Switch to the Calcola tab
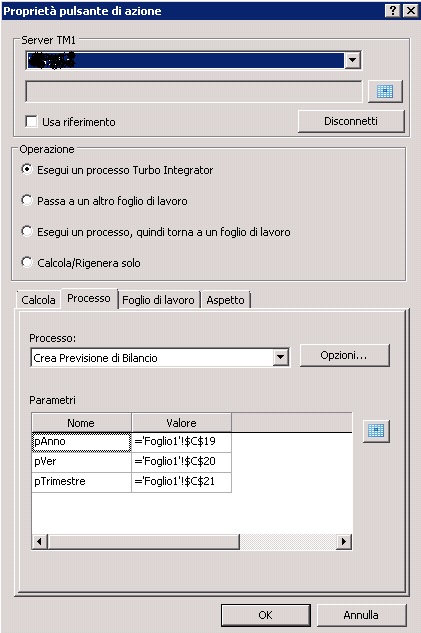421x633 pixels. point(38,300)
